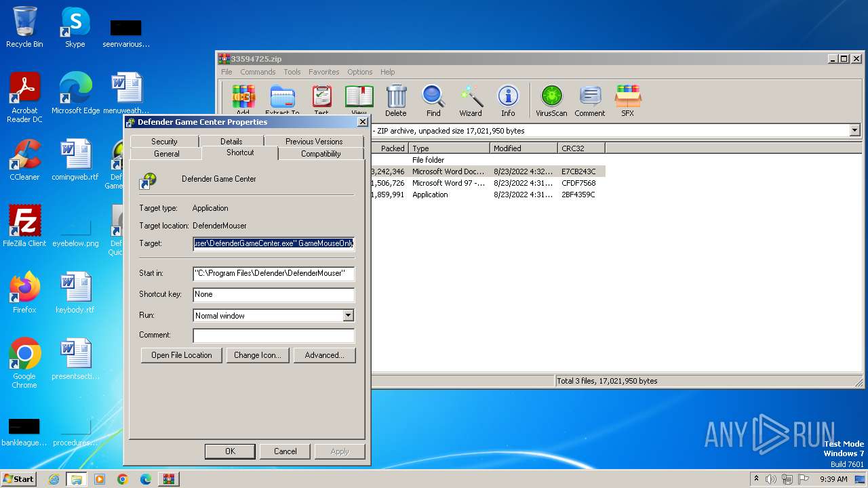
Task: Switch to the General tab
Action: (166, 153)
